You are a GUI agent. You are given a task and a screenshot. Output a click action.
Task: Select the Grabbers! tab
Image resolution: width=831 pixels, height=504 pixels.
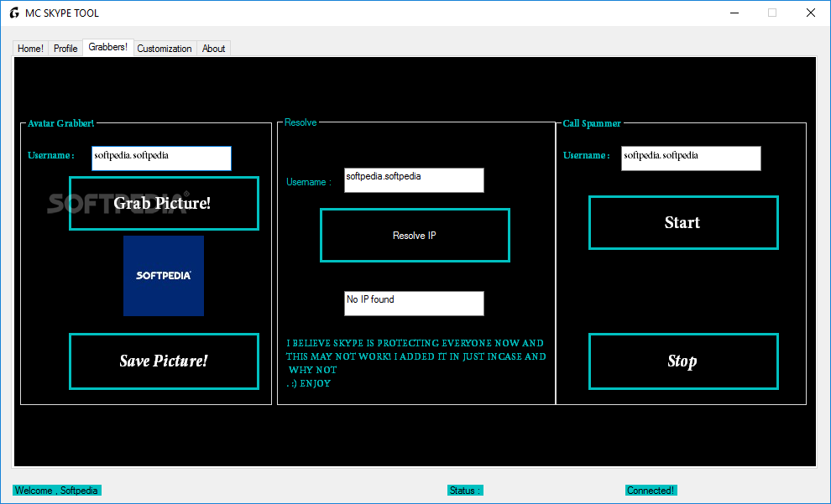[x=108, y=47]
